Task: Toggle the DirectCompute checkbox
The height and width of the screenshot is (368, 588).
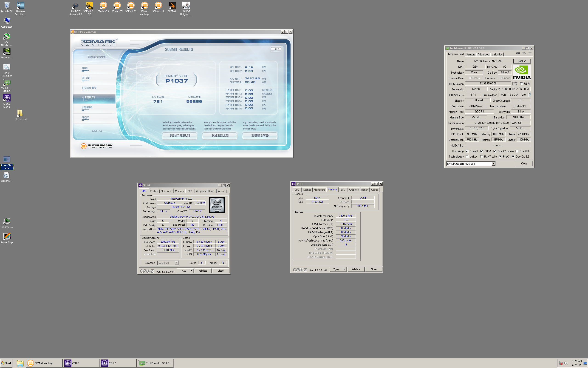Action: tap(495, 151)
